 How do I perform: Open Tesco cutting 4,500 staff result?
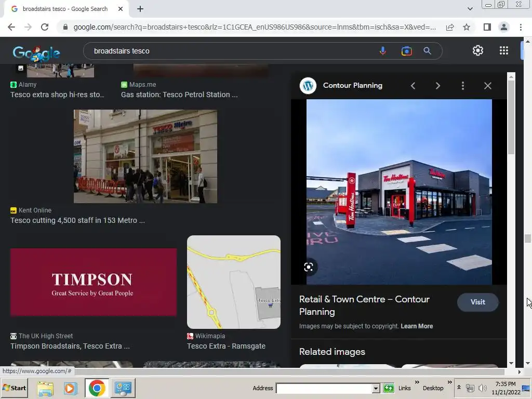tap(77, 220)
